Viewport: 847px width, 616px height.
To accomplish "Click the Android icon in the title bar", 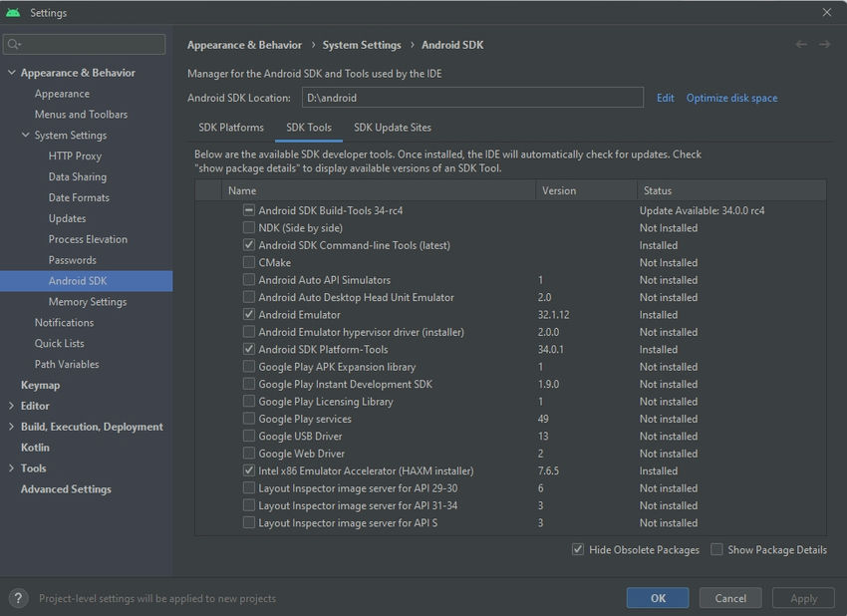I will click(x=11, y=12).
